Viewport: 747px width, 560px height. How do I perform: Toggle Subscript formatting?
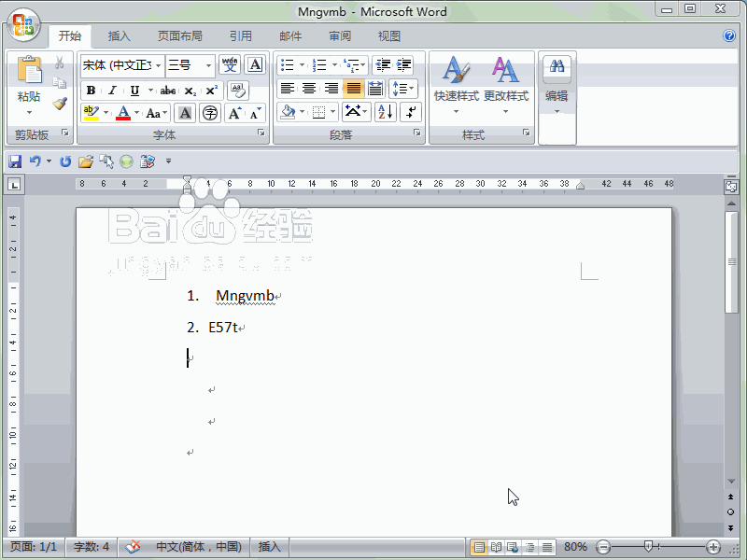pyautogui.click(x=190, y=91)
